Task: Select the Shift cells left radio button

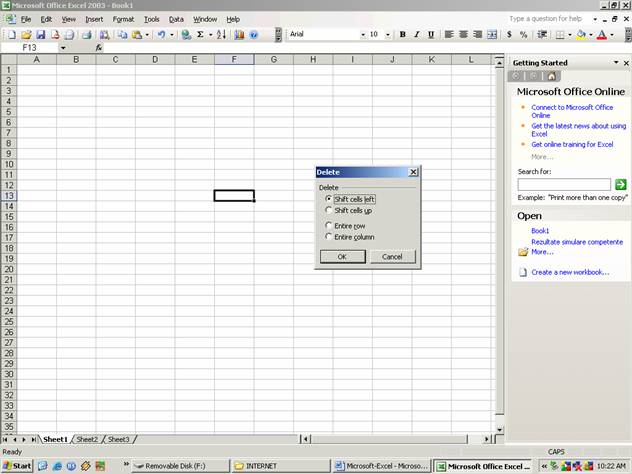Action: click(x=328, y=199)
